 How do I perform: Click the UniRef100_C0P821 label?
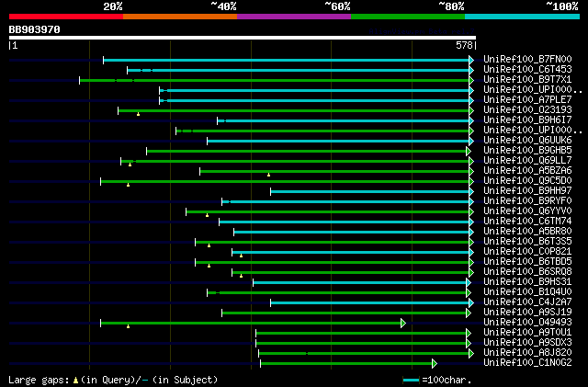coord(527,252)
